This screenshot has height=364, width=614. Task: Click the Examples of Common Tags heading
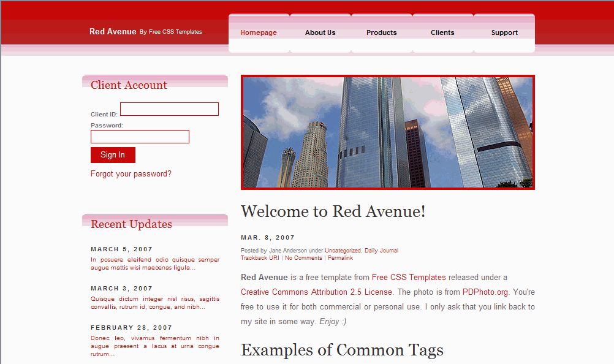coord(342,350)
